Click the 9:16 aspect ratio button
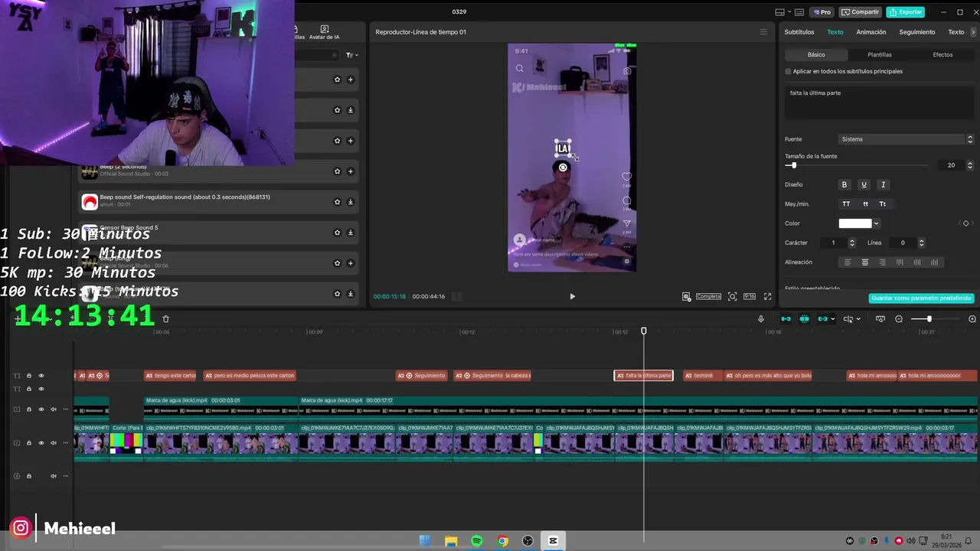The width and height of the screenshot is (980, 551). 750,296
